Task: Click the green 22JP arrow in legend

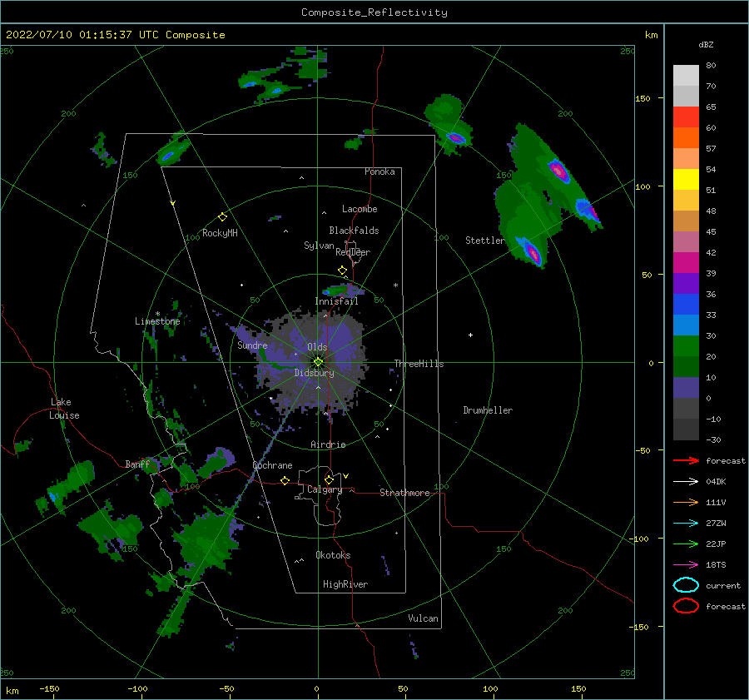Action: (x=686, y=544)
